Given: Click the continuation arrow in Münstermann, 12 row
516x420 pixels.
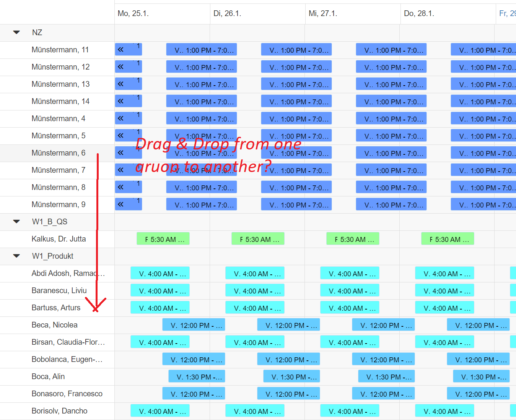Looking at the screenshot, I should (121, 67).
